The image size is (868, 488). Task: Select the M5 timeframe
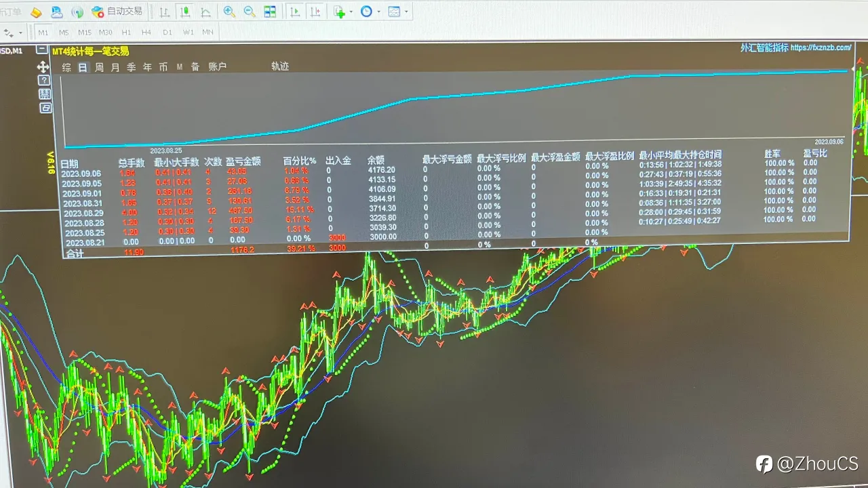click(x=64, y=32)
